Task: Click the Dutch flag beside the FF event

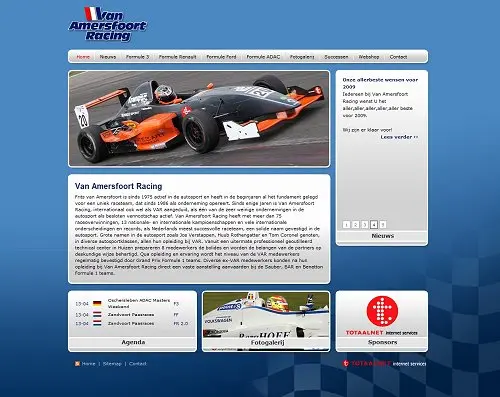Action: point(97,315)
